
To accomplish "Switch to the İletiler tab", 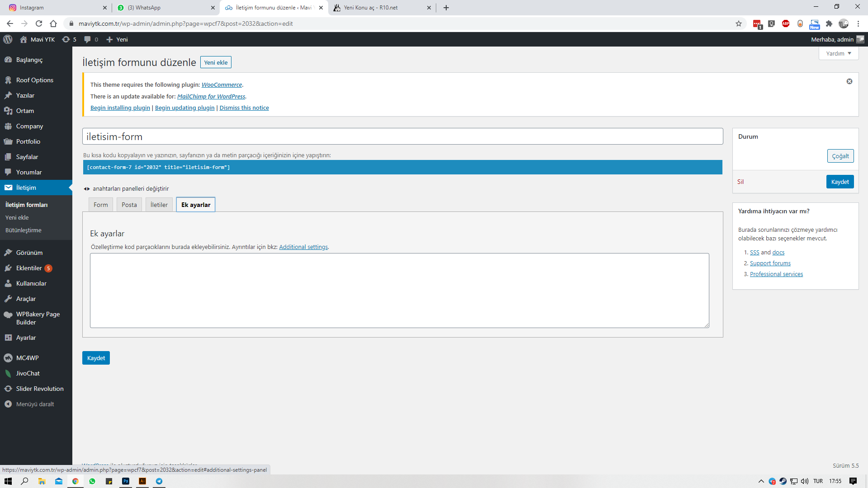I will 159,205.
